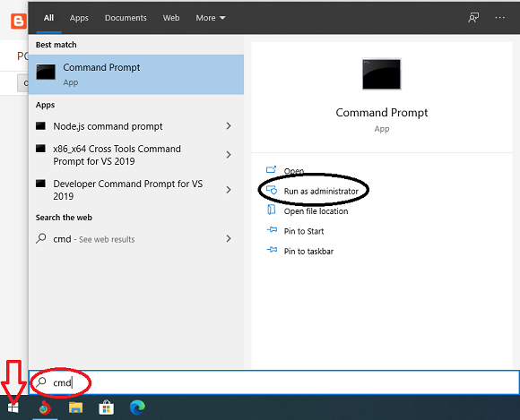Click the Open file location icon
520x420 pixels.
click(x=272, y=210)
